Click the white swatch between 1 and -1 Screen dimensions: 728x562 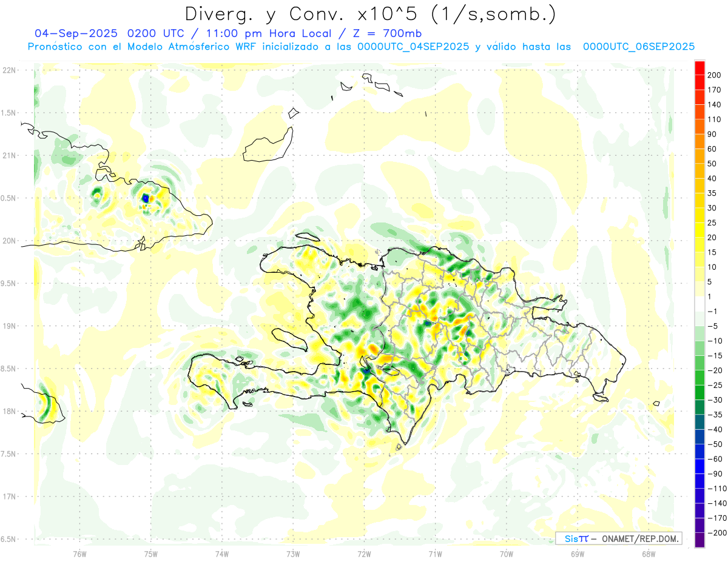pyautogui.click(x=699, y=304)
